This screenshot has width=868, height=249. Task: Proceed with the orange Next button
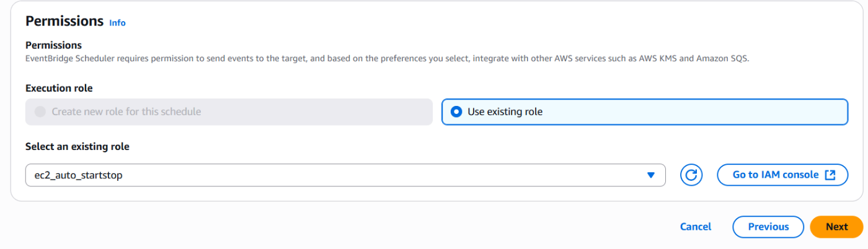[x=836, y=227]
